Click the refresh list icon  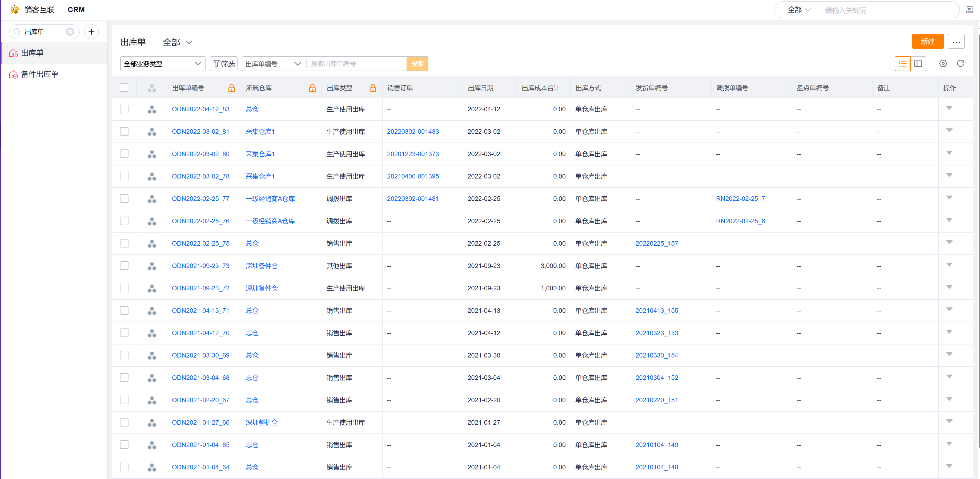pyautogui.click(x=960, y=63)
